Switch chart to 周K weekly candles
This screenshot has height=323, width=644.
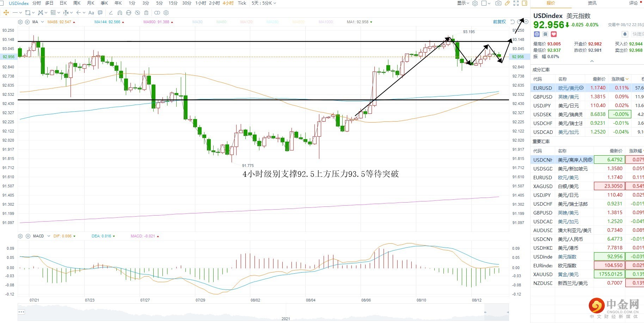[77, 3]
